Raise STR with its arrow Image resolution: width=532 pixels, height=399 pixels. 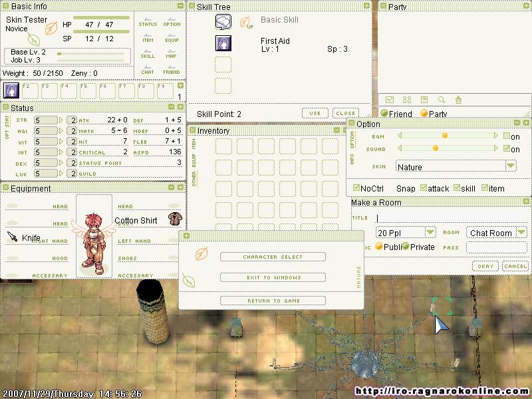(61, 120)
